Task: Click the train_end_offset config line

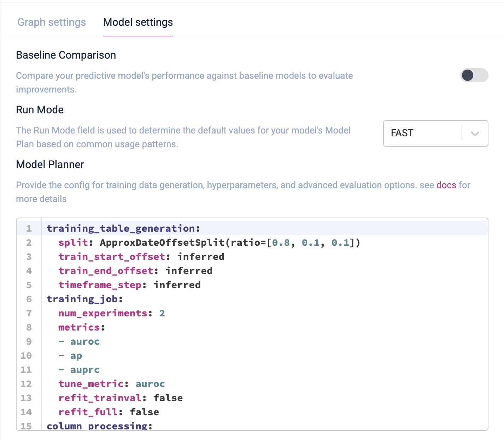Action: click(135, 271)
